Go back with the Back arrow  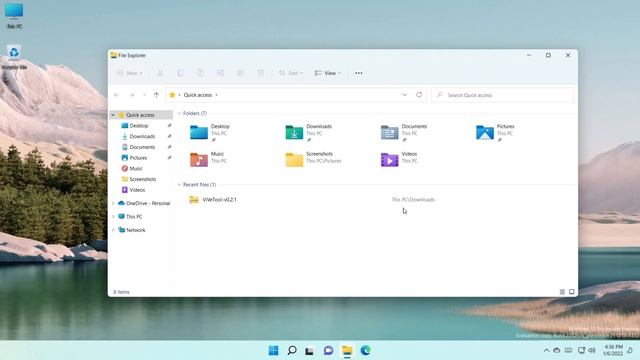coord(117,95)
